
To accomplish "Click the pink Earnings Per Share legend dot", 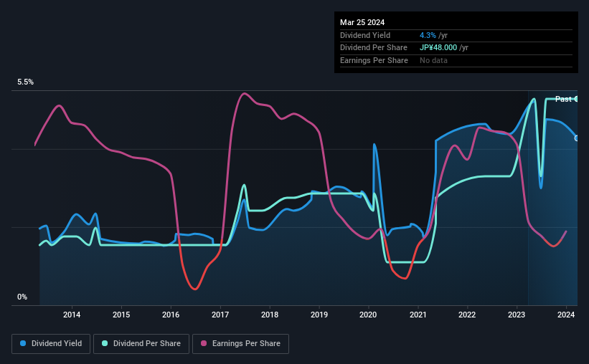I will point(204,343).
